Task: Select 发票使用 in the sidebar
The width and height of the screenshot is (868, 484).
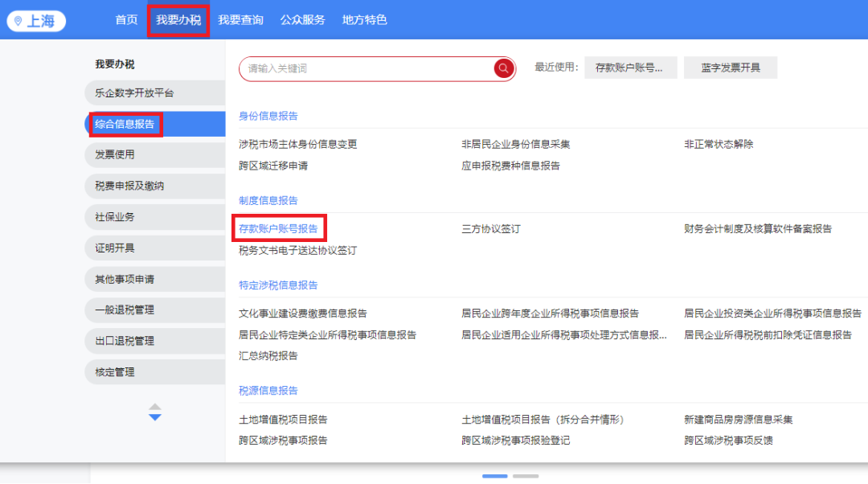Action: [x=115, y=154]
